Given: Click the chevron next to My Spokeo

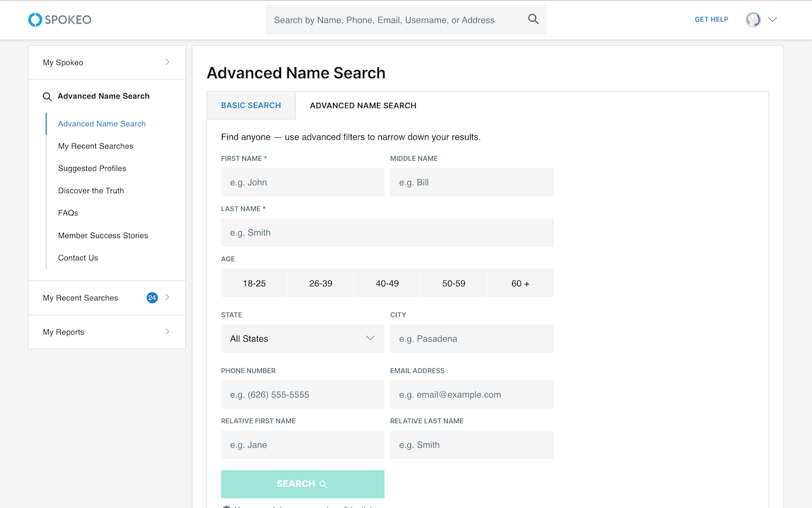Looking at the screenshot, I should tap(167, 62).
